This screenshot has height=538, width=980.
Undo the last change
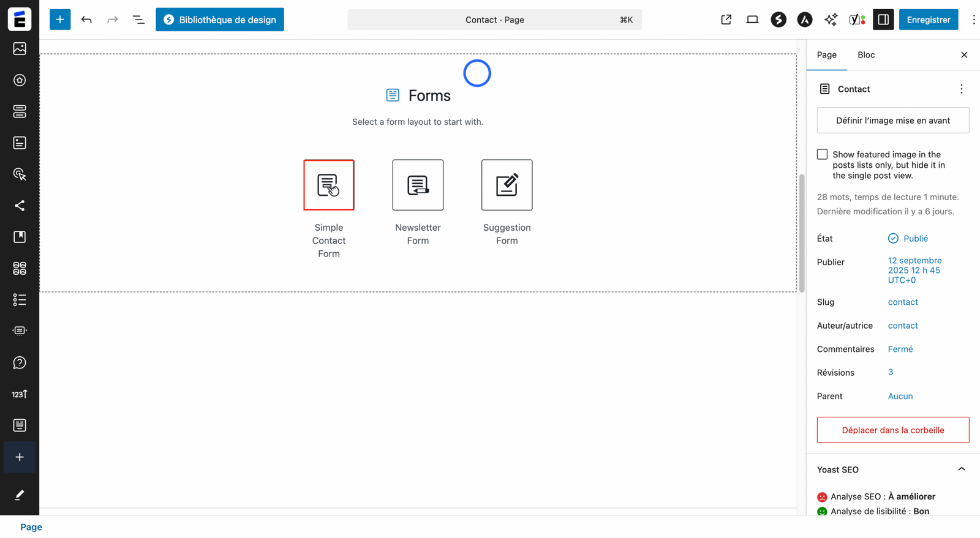point(86,20)
